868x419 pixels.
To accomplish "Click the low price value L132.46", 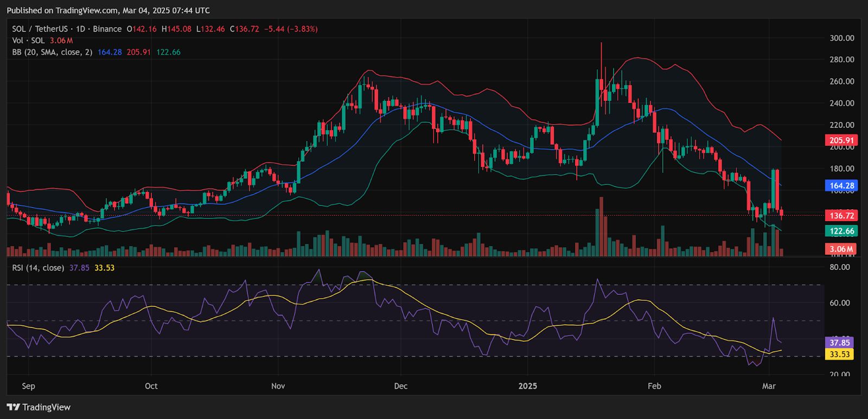I will point(210,29).
